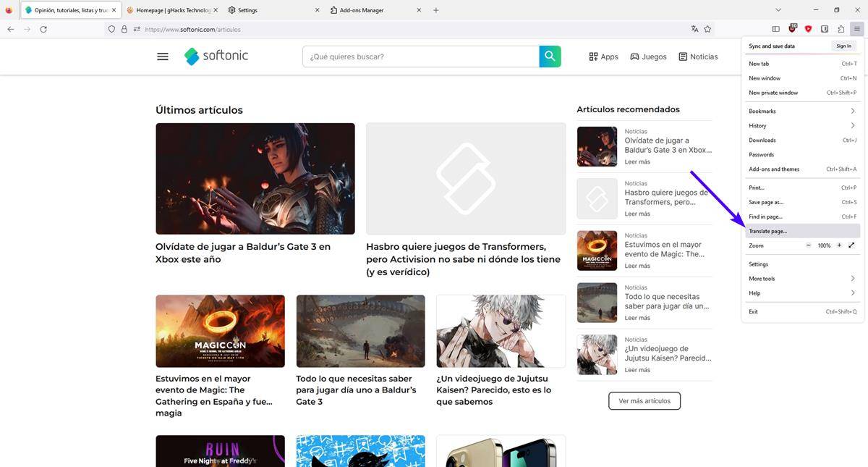Click the green search magnifier button
Screen dimensions: 868x467
point(550,56)
